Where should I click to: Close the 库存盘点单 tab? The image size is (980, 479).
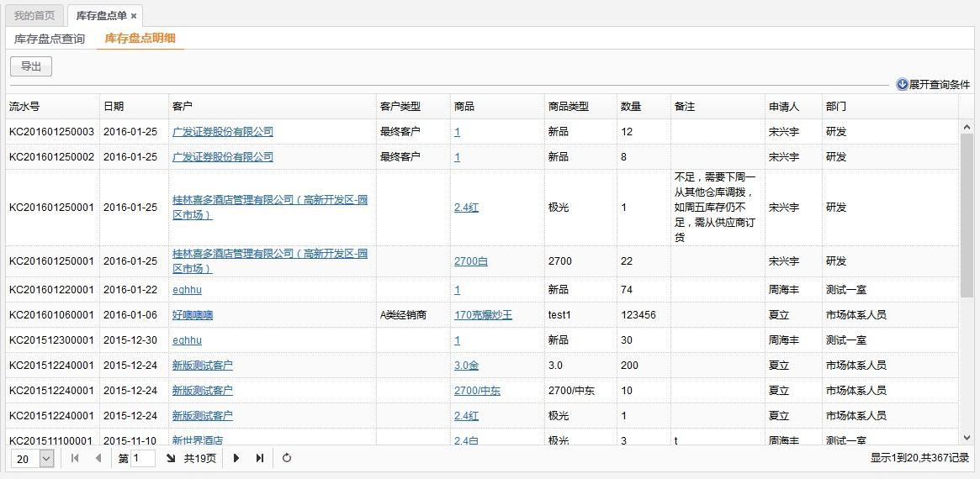[134, 16]
